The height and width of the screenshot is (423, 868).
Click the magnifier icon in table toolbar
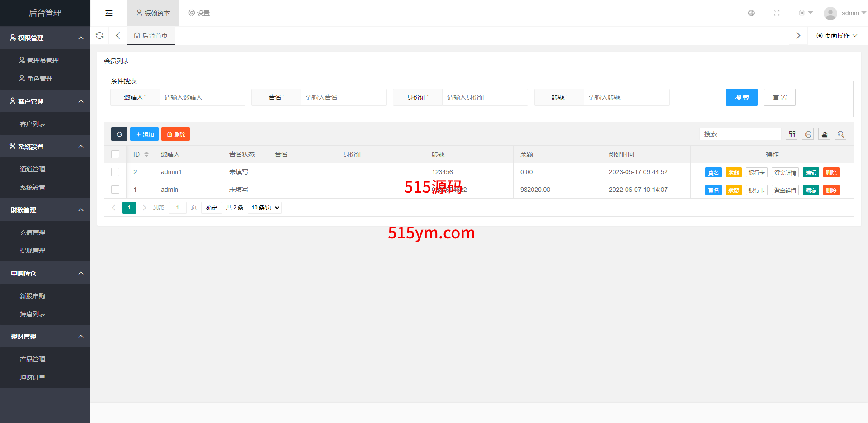pyautogui.click(x=840, y=134)
